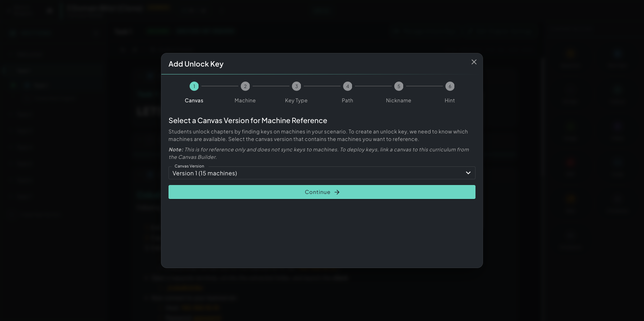Click the Hint step label
This screenshot has height=321, width=644.
coord(450,101)
